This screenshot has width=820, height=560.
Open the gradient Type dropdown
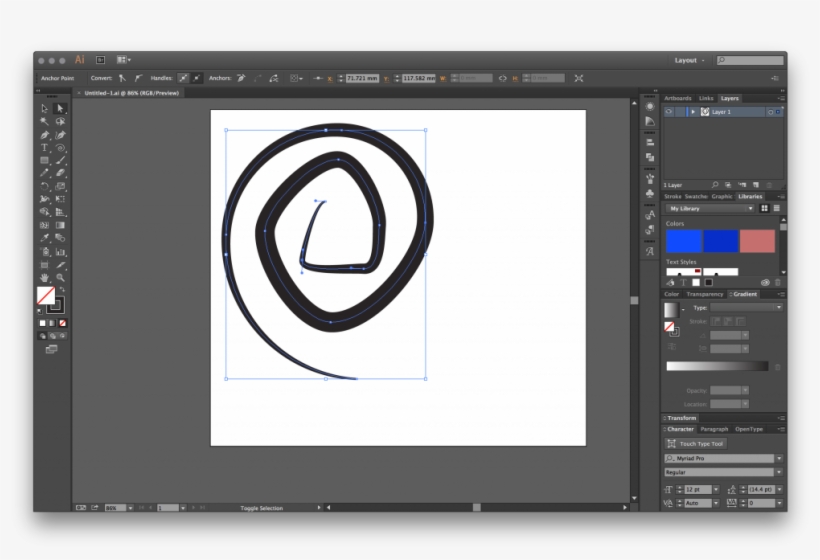[x=746, y=307]
